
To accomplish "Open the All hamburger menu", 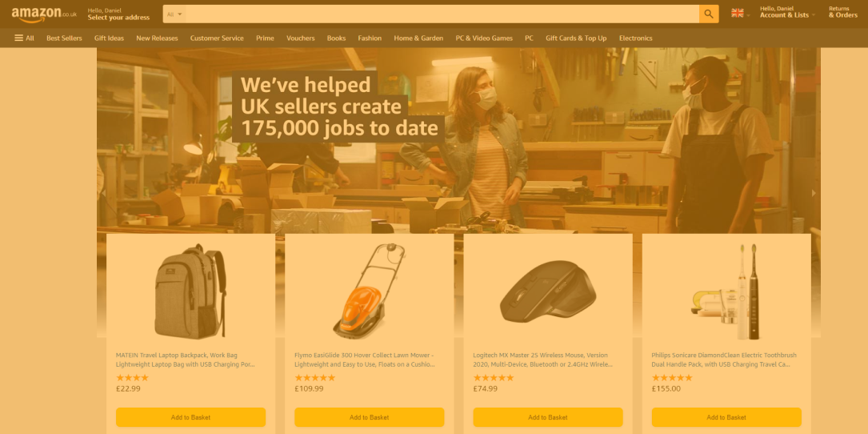I will coord(24,38).
